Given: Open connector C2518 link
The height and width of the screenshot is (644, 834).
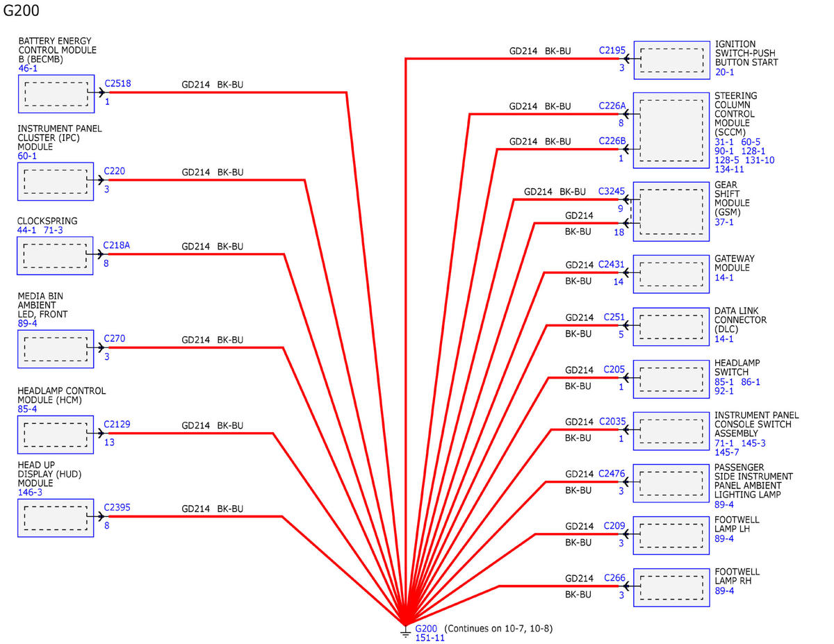Looking at the screenshot, I should (x=117, y=84).
